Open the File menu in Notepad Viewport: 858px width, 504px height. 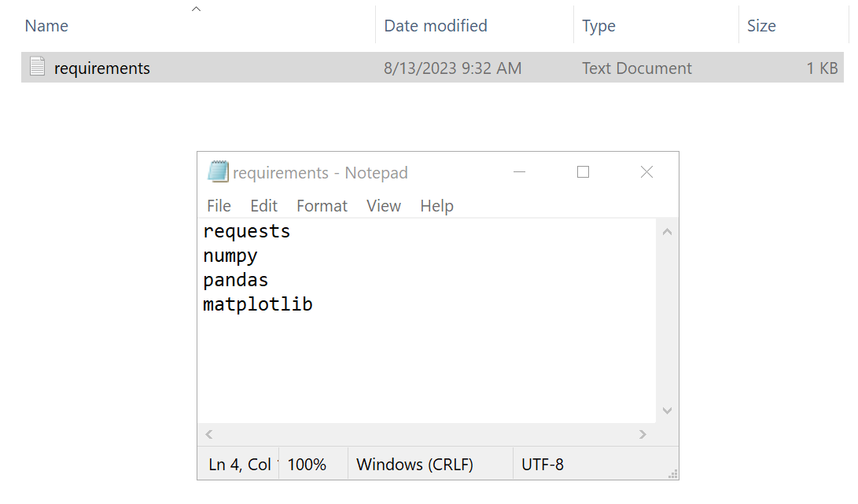(x=218, y=205)
